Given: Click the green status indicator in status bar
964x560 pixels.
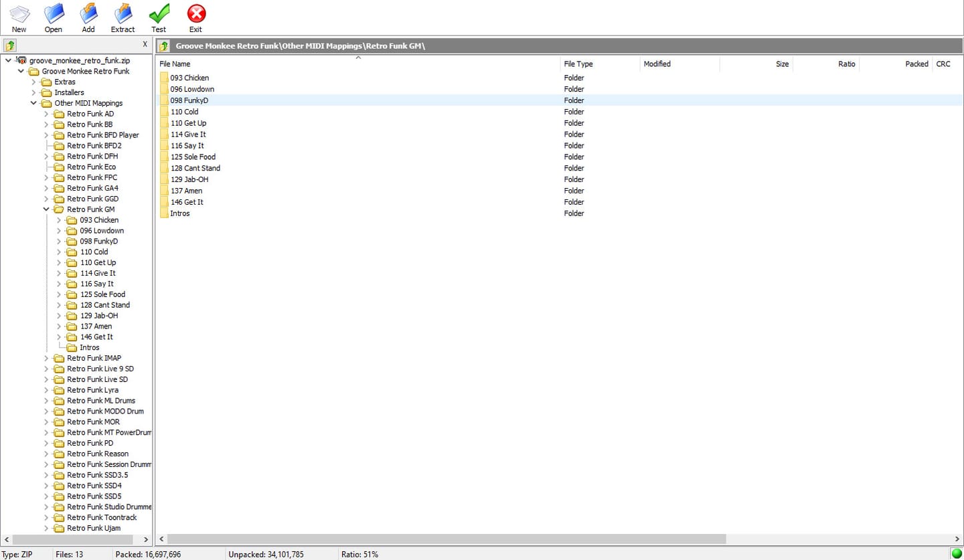Looking at the screenshot, I should point(957,554).
